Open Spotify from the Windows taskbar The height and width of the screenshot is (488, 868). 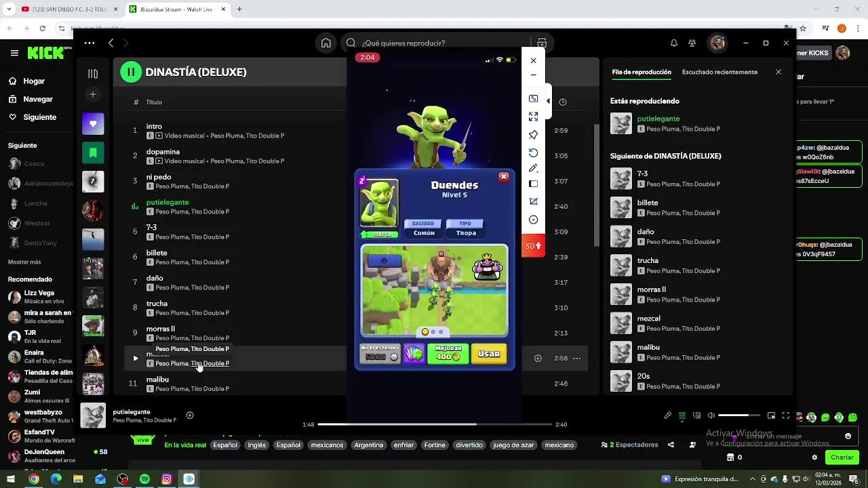[144, 479]
